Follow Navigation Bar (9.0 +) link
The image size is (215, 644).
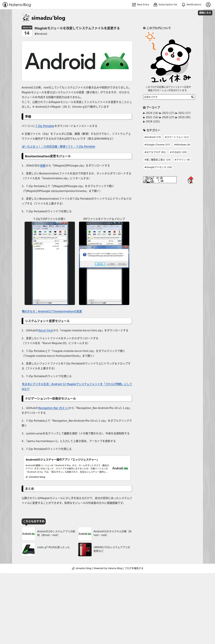53,408
